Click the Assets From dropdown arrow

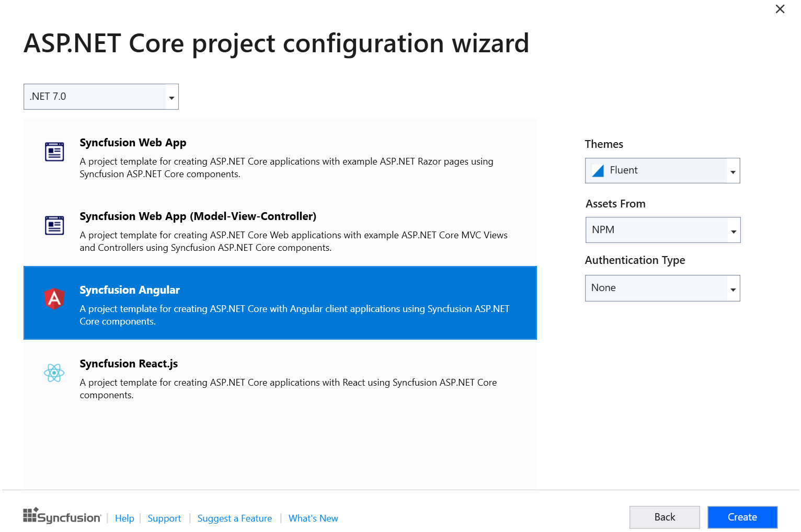tap(734, 232)
